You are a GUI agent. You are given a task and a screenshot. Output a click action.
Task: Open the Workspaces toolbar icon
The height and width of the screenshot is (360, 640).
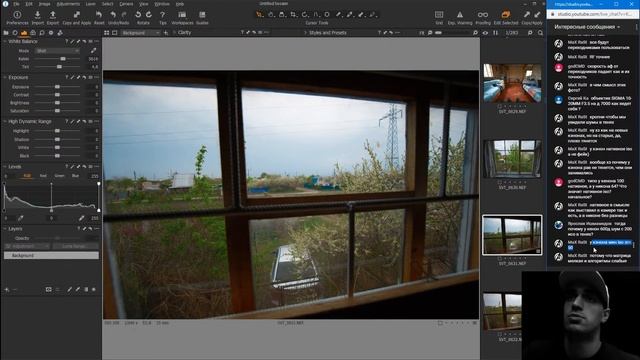(182, 15)
